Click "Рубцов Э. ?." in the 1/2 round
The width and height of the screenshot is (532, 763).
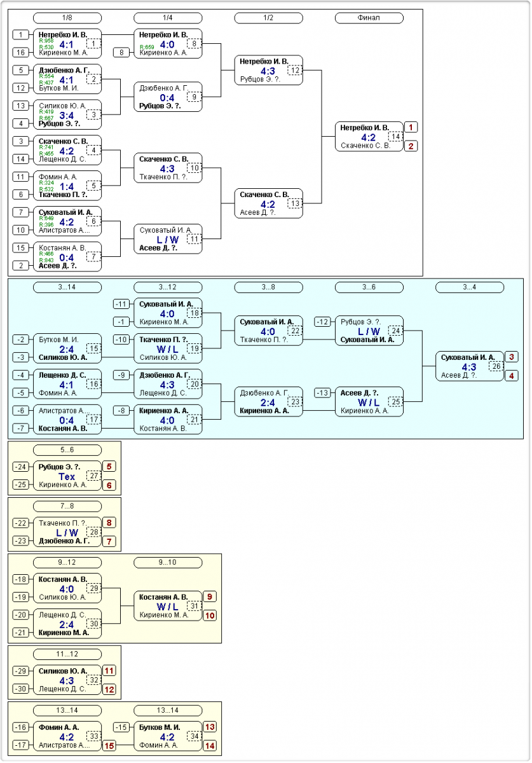(261, 79)
